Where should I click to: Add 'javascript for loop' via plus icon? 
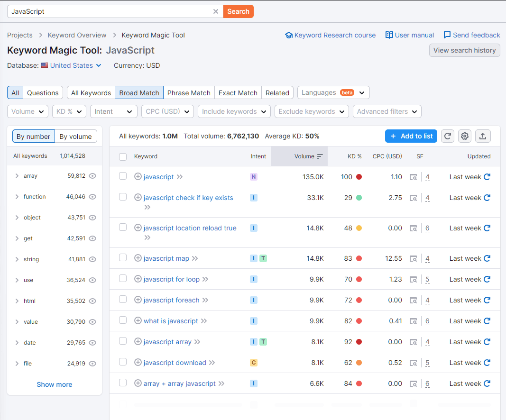[x=138, y=279]
